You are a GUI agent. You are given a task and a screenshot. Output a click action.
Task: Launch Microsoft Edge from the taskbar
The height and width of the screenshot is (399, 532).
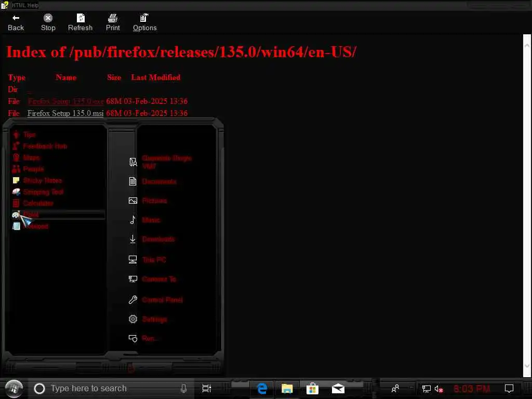pyautogui.click(x=262, y=389)
